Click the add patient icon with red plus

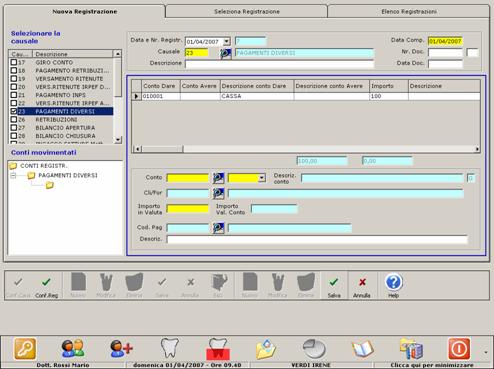tap(121, 349)
